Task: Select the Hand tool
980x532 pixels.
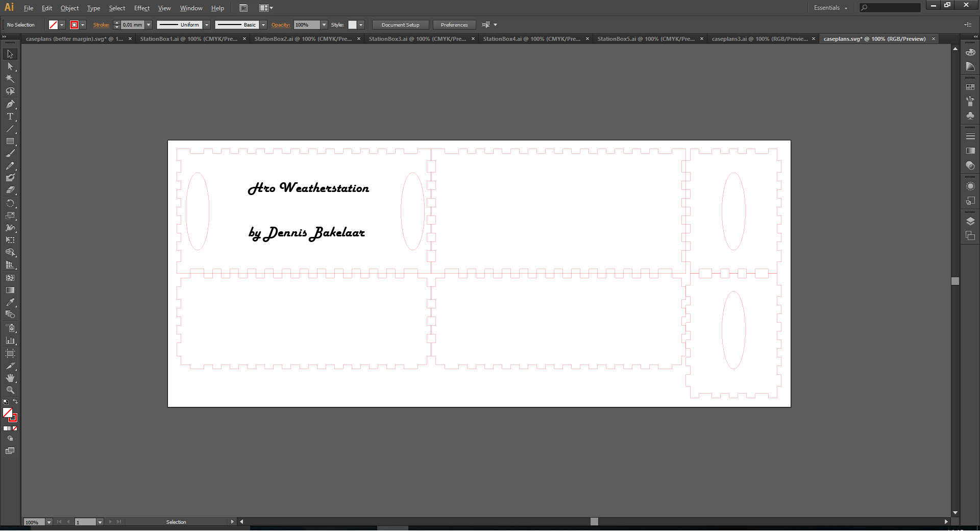Action: [x=10, y=378]
